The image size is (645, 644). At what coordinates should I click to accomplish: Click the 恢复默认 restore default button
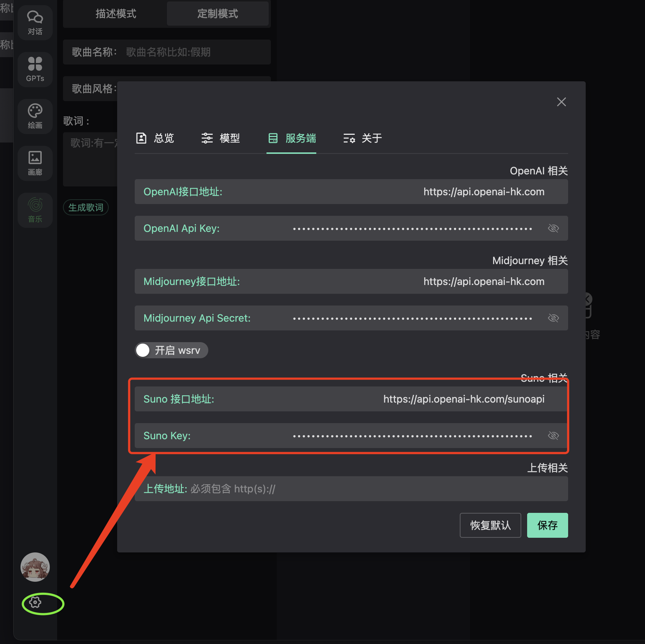point(490,525)
